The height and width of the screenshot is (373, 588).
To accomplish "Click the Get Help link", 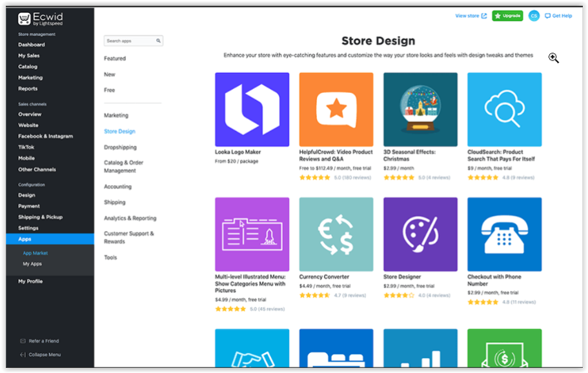I will (558, 15).
